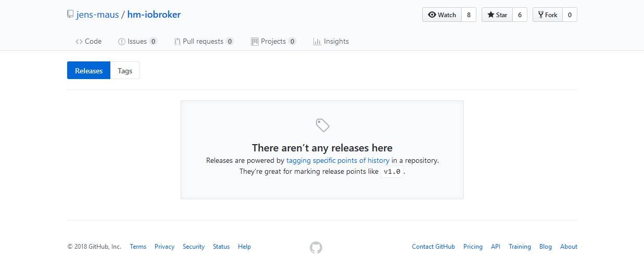Click the Issues exclamation icon
The width and height of the screenshot is (644, 269).
(122, 41)
